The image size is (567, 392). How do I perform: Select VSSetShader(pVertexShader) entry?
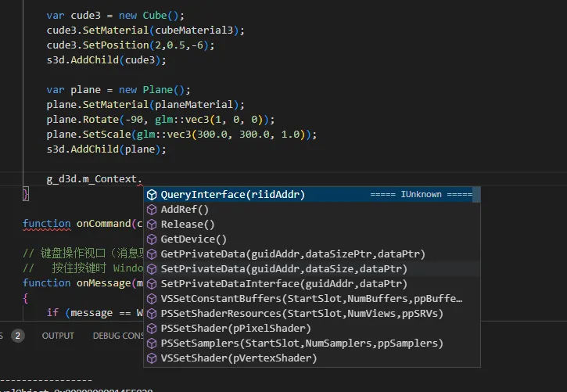(x=312, y=358)
